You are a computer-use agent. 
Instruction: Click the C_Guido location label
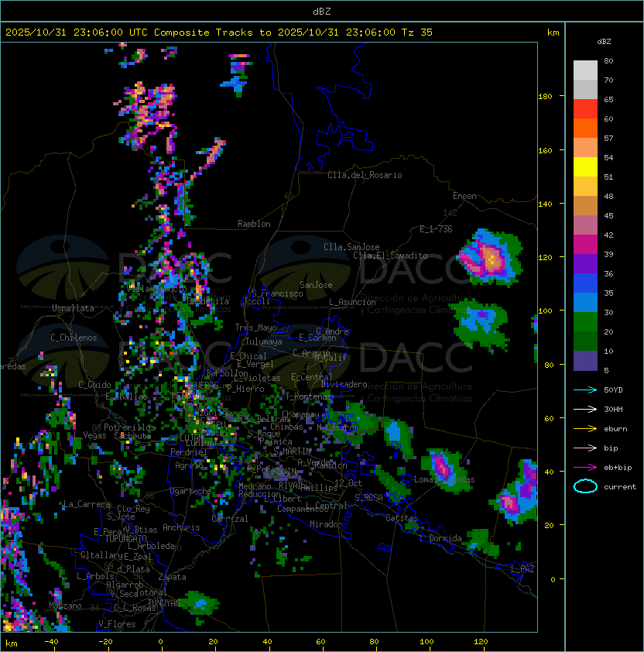click(94, 385)
